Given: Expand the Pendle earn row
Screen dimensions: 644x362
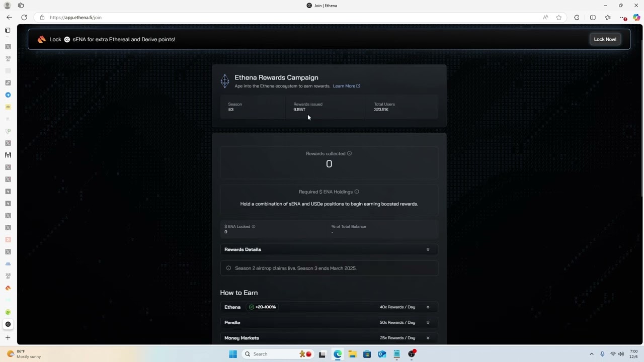Looking at the screenshot, I should coord(329,322).
